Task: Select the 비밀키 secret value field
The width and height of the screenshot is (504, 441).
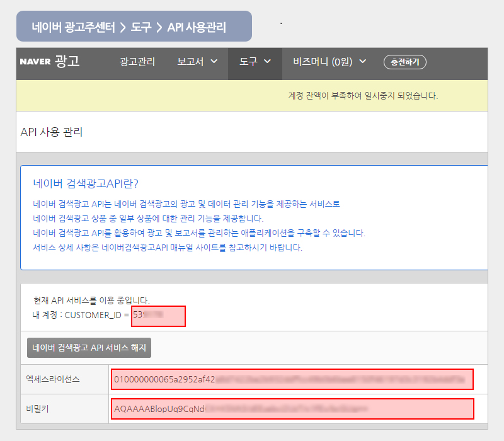Action: tap(292, 409)
